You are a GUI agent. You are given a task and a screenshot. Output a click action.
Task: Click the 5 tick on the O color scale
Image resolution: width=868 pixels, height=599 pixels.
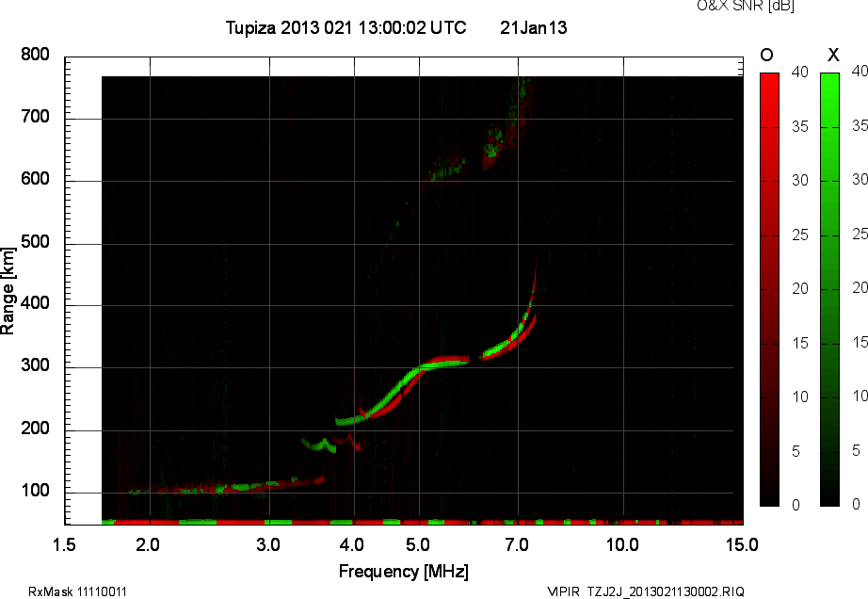(x=796, y=452)
